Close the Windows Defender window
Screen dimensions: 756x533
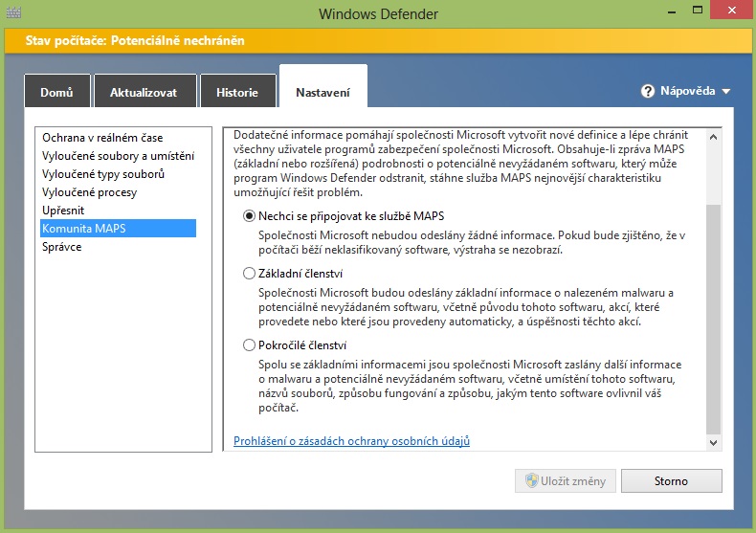click(732, 11)
